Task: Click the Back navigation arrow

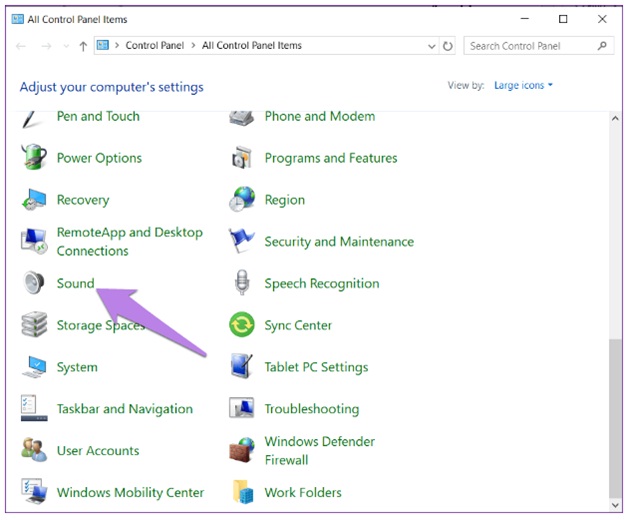Action: click(x=21, y=46)
